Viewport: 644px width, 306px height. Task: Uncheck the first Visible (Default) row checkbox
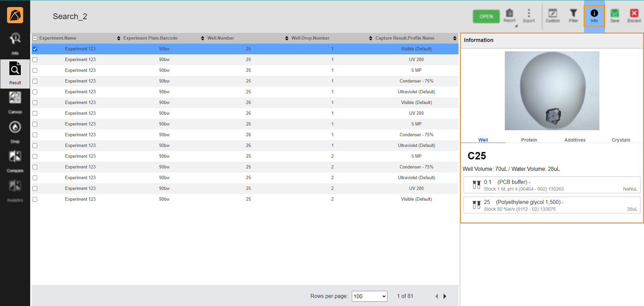(35, 49)
